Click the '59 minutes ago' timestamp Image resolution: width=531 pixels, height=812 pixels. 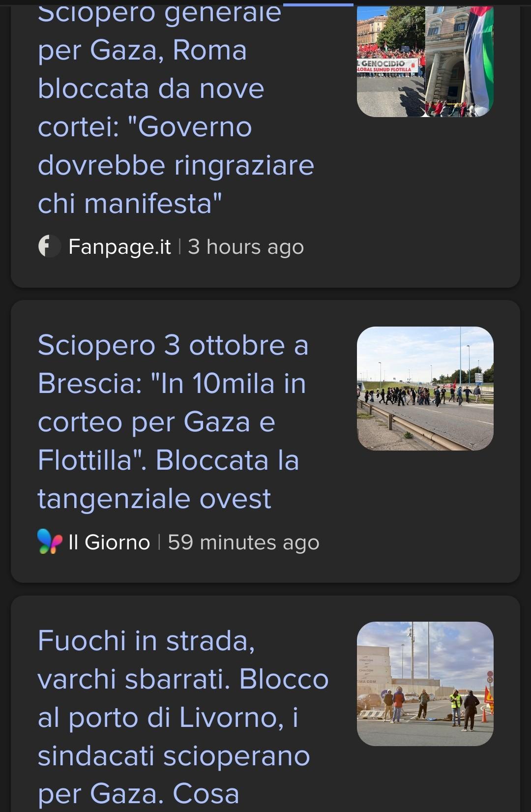click(244, 542)
